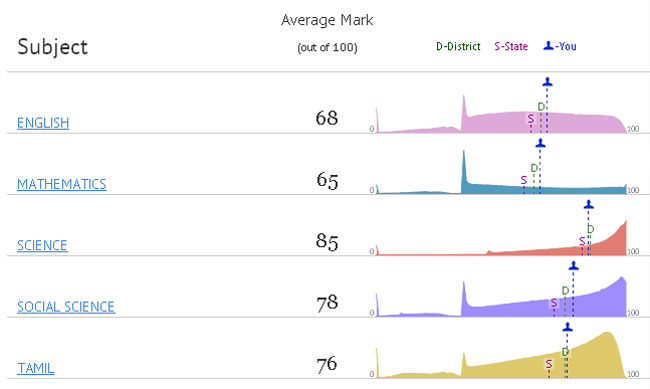The height and width of the screenshot is (389, 650).
Task: Click the You person icon above Tamil chart
Action: pos(568,327)
